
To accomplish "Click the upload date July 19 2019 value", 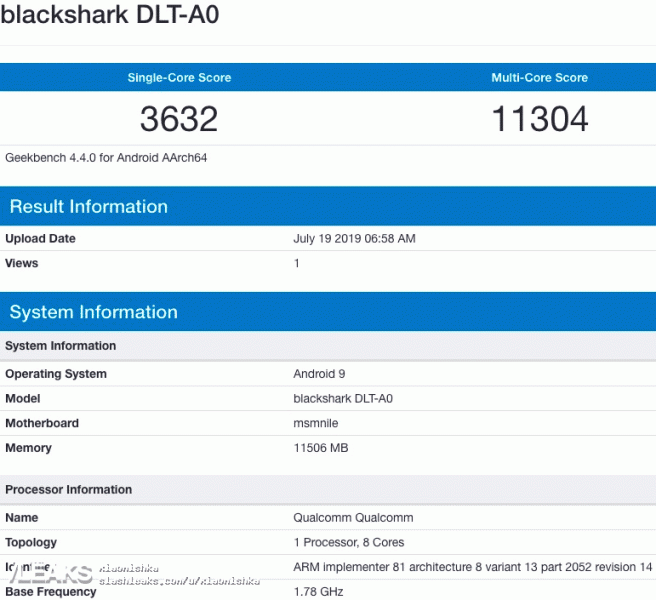I will coord(354,239).
